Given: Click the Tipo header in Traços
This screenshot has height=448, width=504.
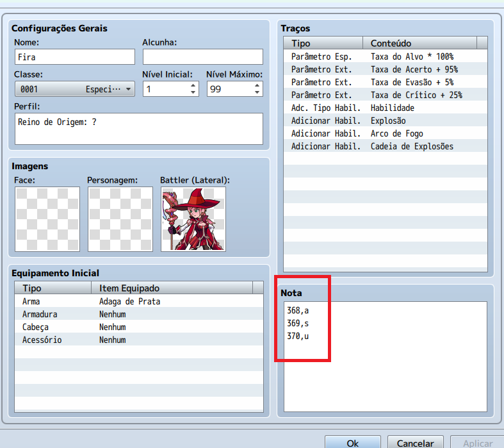Looking at the screenshot, I should tap(323, 43).
